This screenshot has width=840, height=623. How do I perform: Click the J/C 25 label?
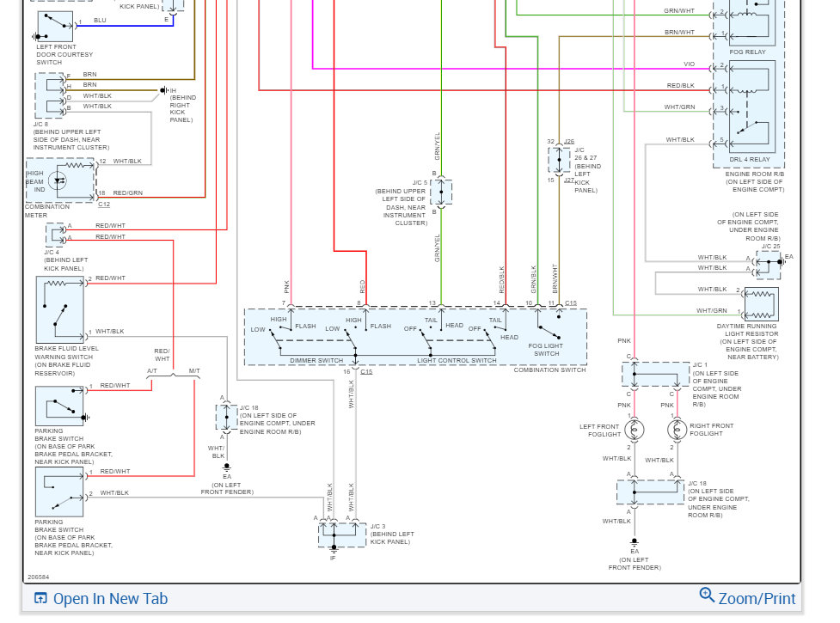point(771,247)
